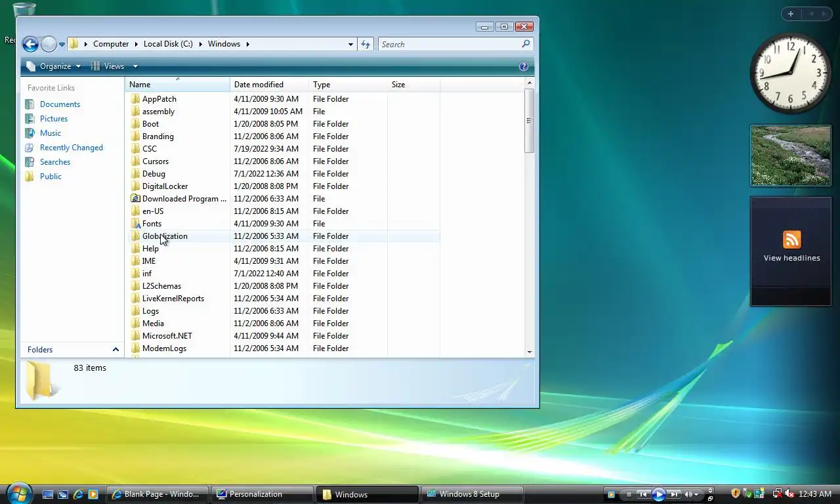The height and width of the screenshot is (504, 840).
Task: Select the Fonts folder icon
Action: [135, 224]
